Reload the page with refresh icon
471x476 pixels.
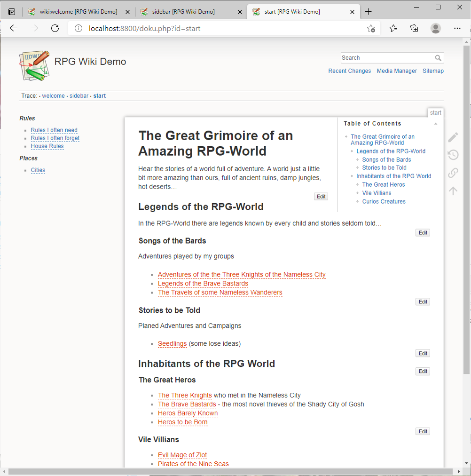55,28
